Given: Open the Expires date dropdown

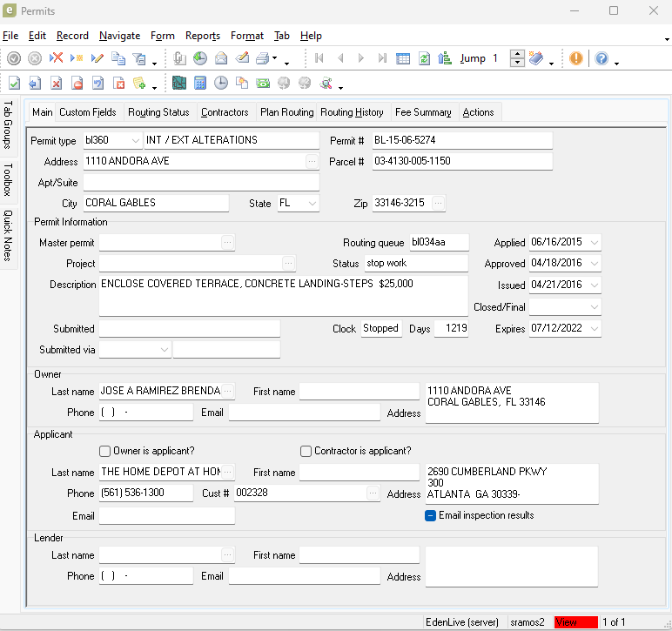Looking at the screenshot, I should (x=594, y=329).
